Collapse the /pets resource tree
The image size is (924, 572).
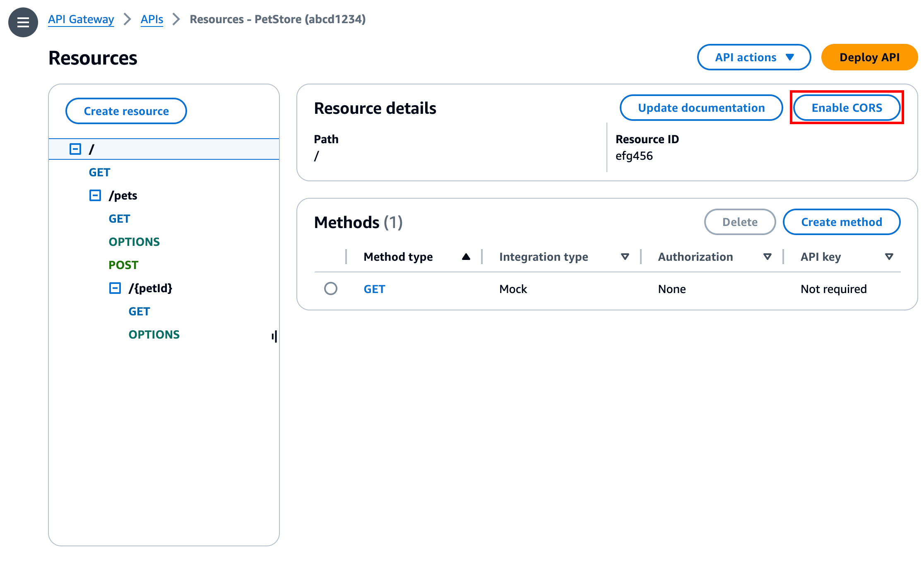tap(95, 195)
